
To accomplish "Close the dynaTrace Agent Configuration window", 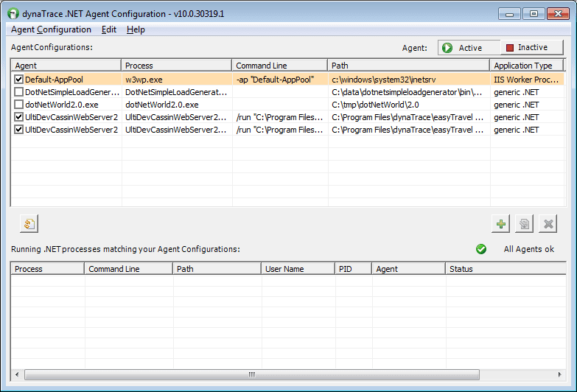I will (558, 14).
